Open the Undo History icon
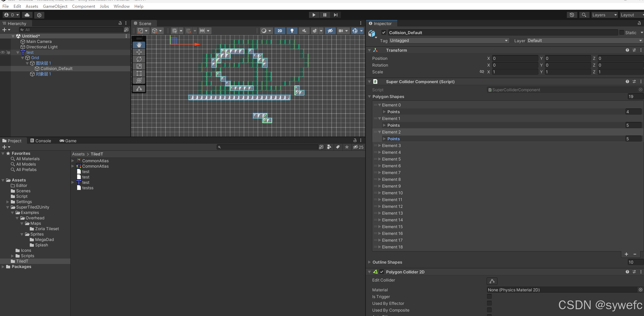Viewport: 644px width, 316px height. [x=572, y=15]
